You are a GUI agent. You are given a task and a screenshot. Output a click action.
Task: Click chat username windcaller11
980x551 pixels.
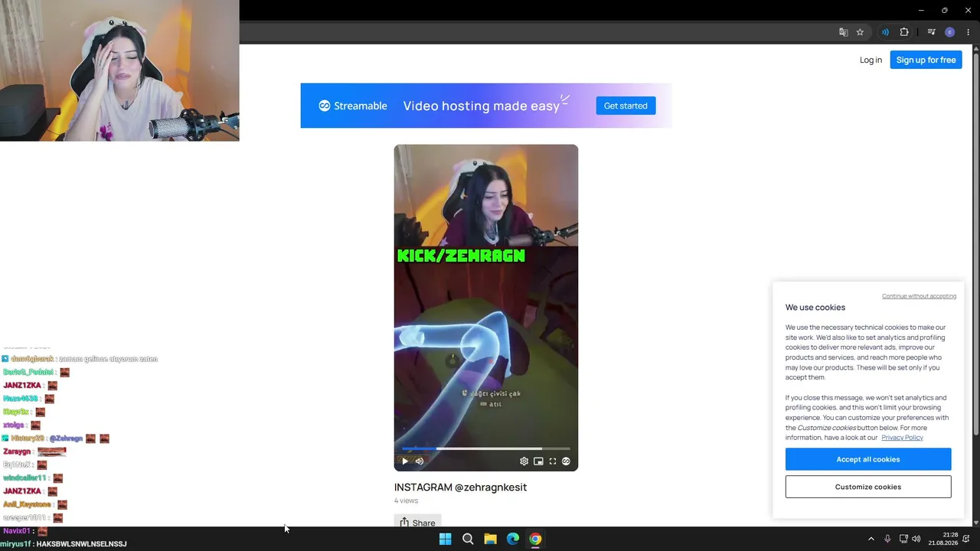click(24, 478)
